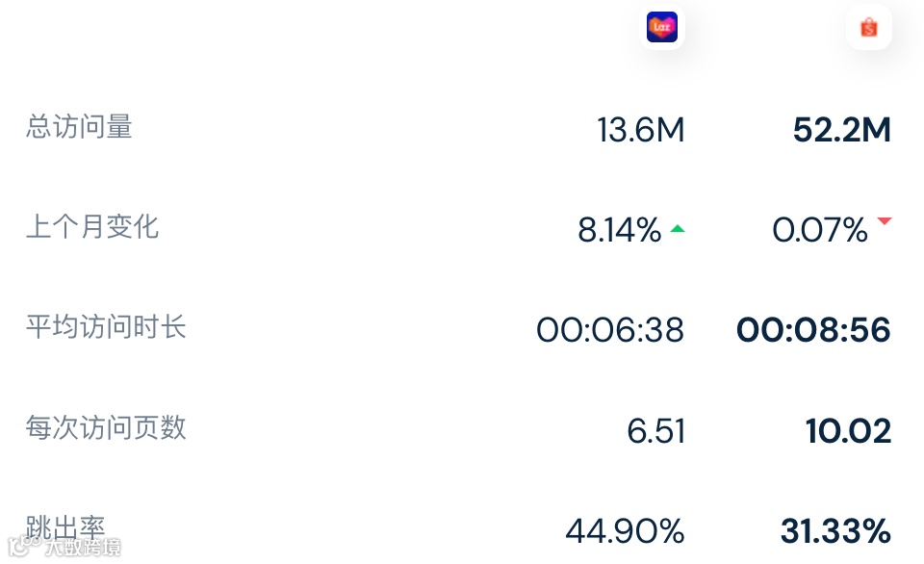Screen dimensions: 924x564
Task: Click Lazada total visits value 13.6M
Action: [641, 130]
